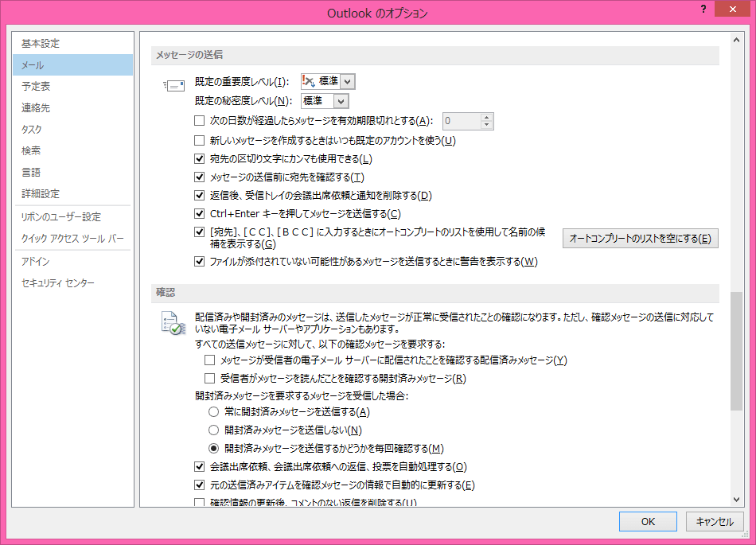Viewport: 756px width, 545px height.
Task: Open the 言語 settings category
Action: point(72,172)
